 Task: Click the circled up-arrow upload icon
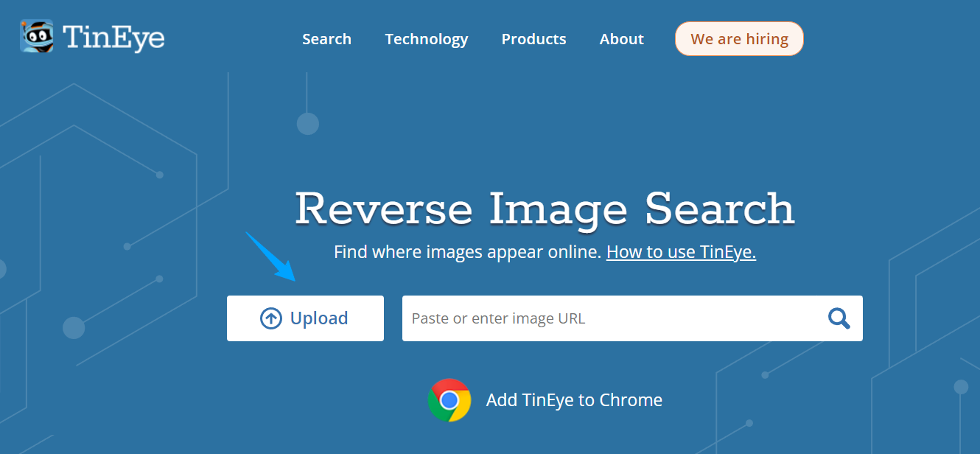tap(271, 318)
